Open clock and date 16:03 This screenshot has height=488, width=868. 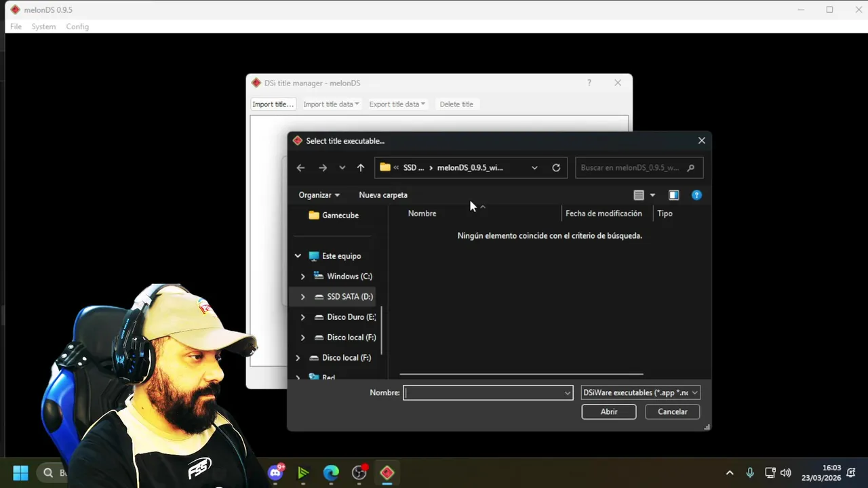coord(821,473)
